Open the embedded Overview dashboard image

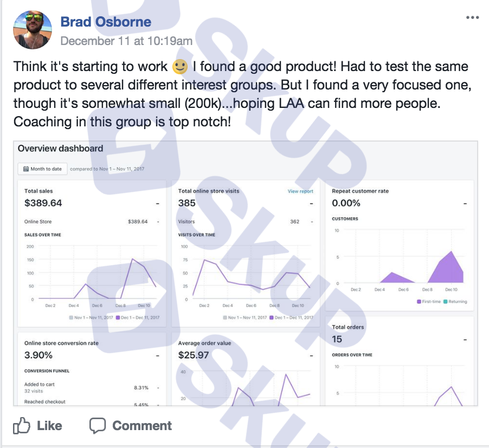click(x=246, y=273)
